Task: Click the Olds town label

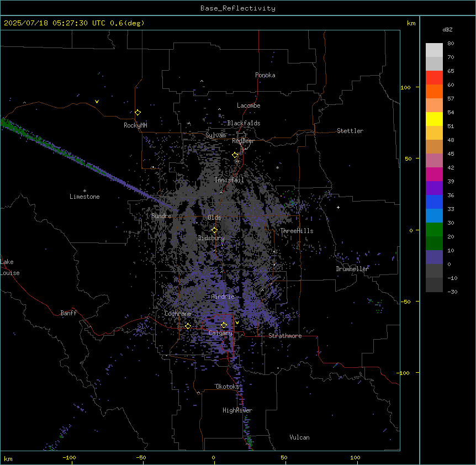Action: click(214, 218)
